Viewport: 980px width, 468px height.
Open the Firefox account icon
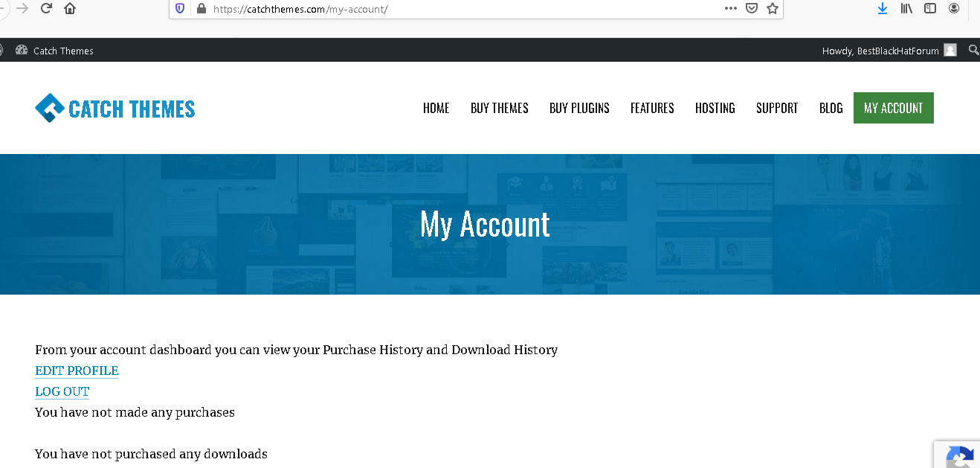[954, 8]
